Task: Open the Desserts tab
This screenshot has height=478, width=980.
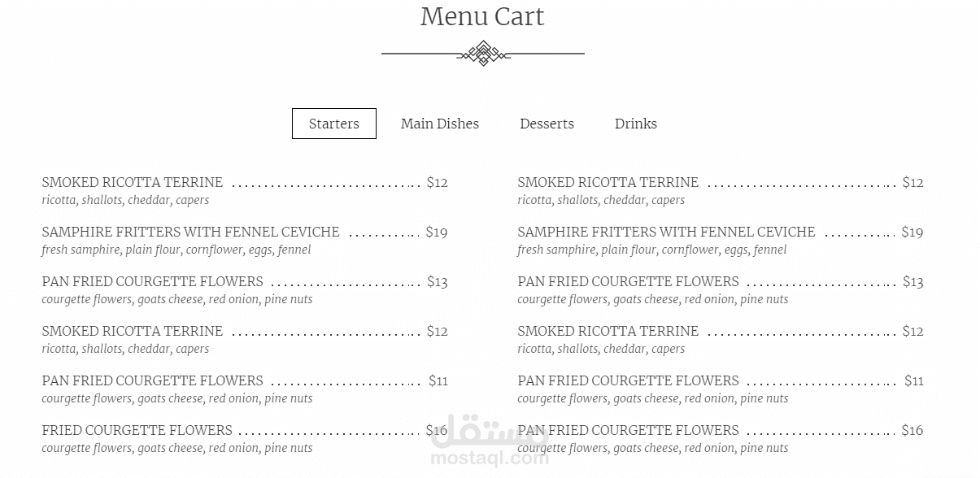Action: [x=547, y=124]
